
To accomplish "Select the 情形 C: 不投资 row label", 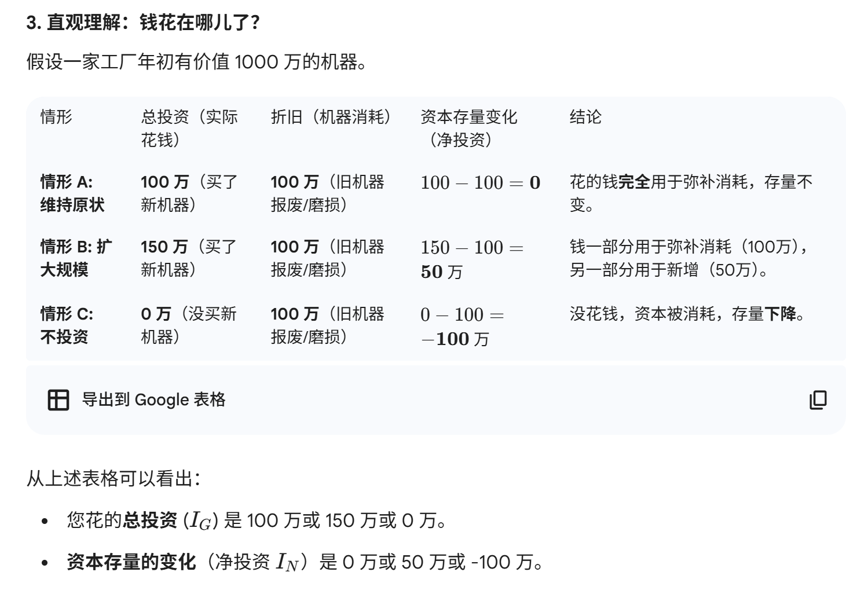I will point(66,325).
